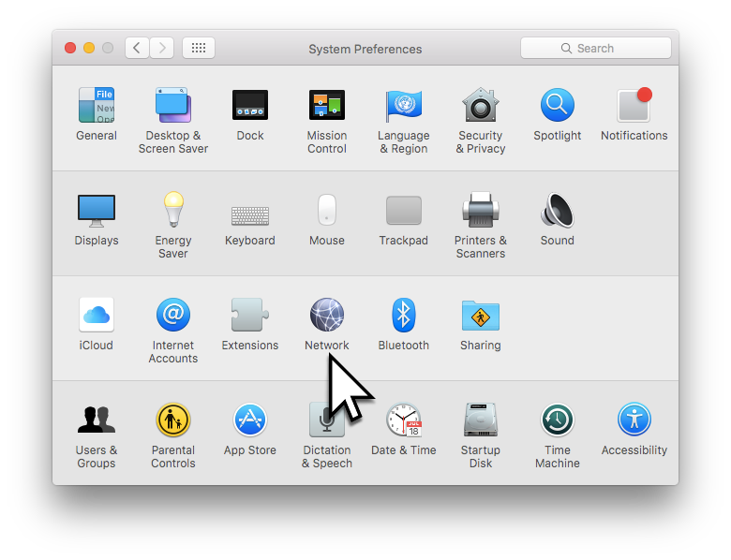Open Energy Saver light bulb icon

click(x=173, y=210)
